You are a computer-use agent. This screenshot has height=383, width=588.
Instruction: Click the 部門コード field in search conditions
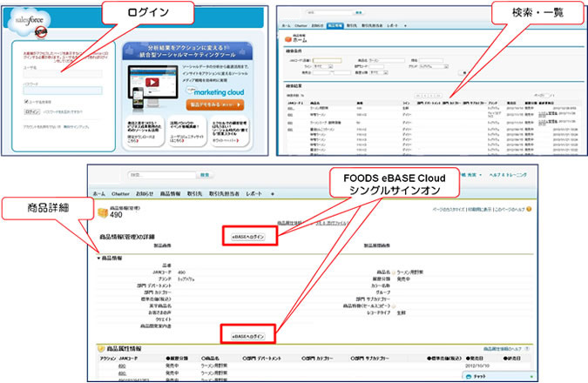pyautogui.click(x=376, y=66)
